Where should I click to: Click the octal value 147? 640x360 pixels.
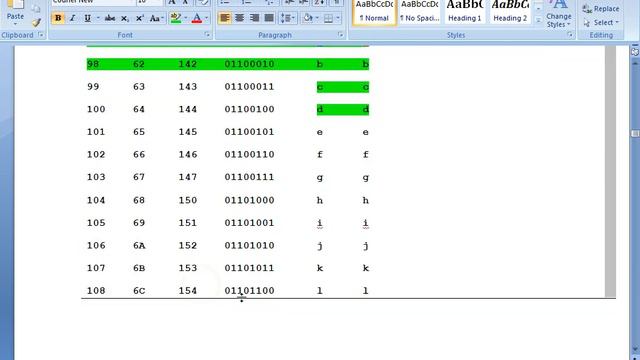(188, 177)
